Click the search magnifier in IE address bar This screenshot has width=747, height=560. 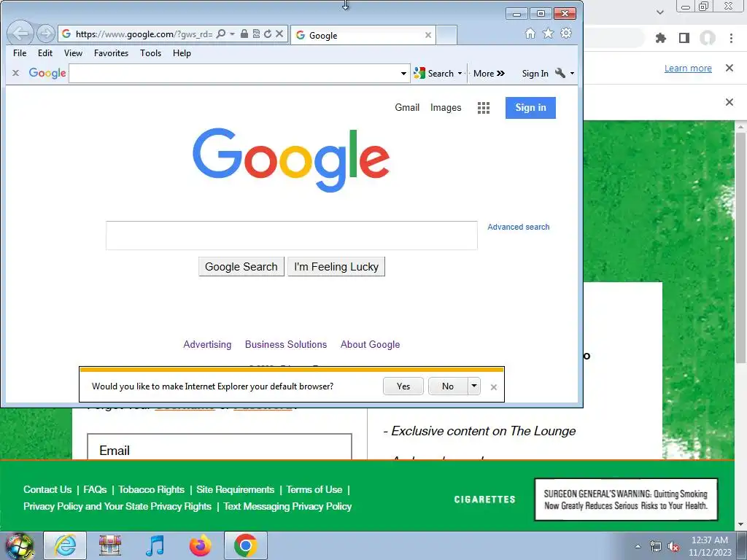tap(220, 34)
